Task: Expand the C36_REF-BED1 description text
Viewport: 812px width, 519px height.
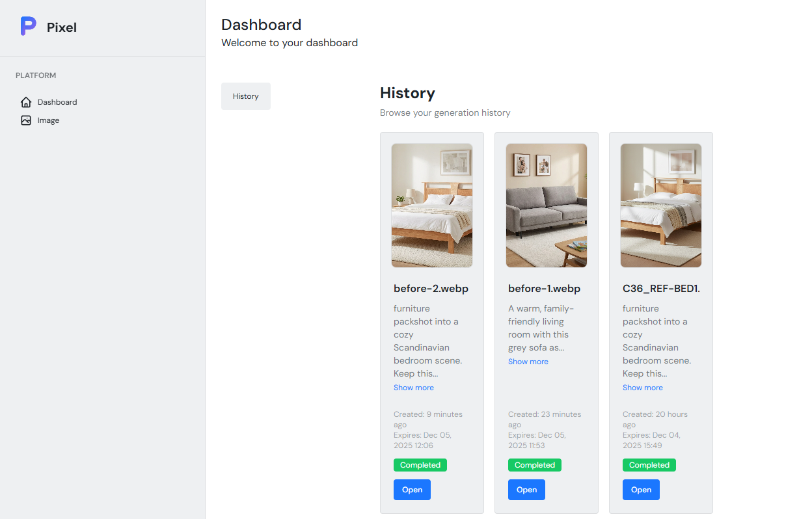Action: tap(642, 387)
